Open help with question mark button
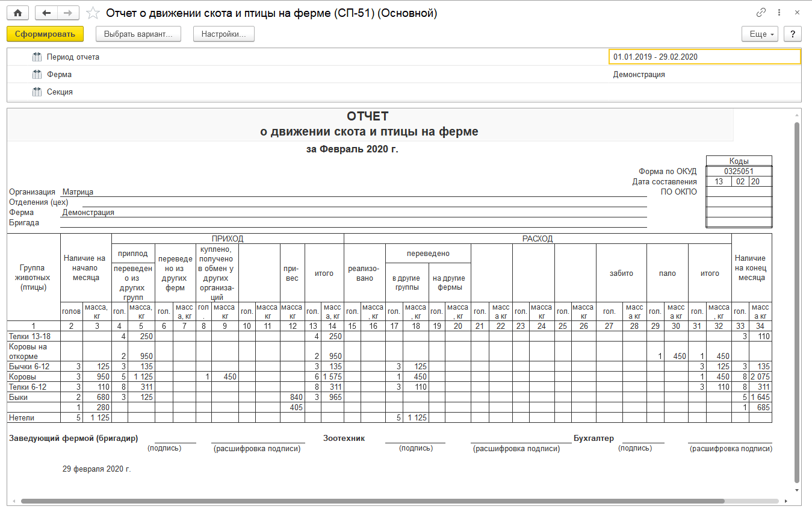This screenshot has width=812, height=512. [793, 34]
